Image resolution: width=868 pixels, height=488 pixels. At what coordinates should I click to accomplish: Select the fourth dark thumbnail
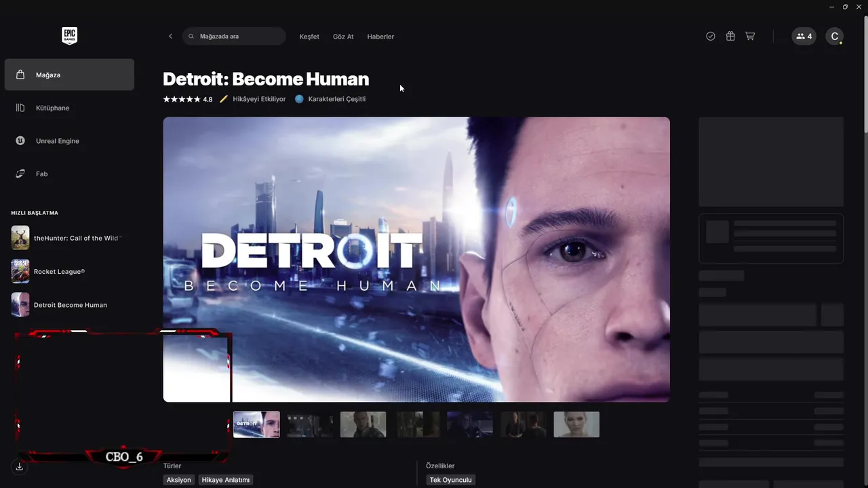click(x=417, y=424)
